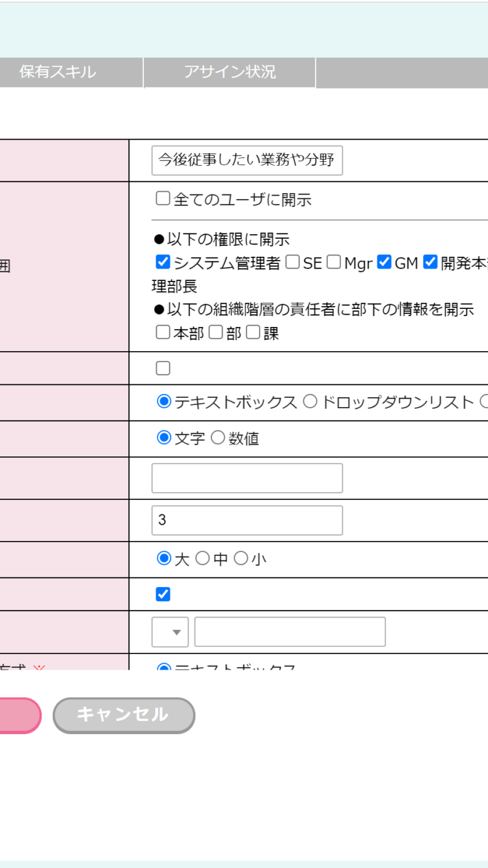Check the 課 organization level checkbox
The height and width of the screenshot is (868, 488).
[x=253, y=332]
